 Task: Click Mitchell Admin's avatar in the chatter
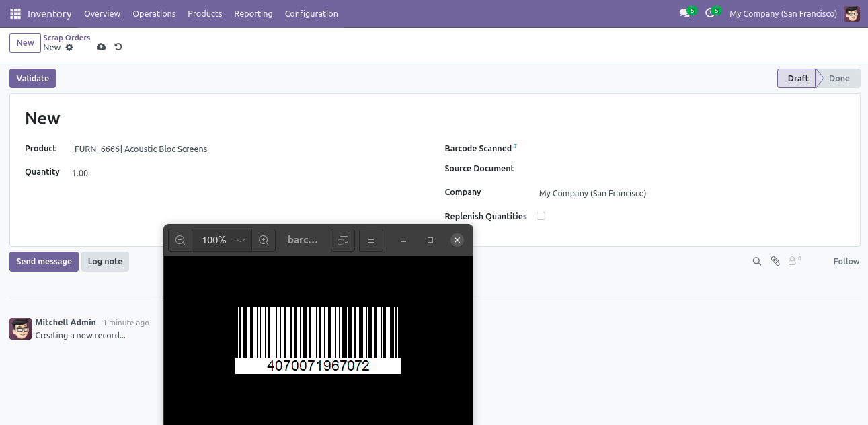point(20,329)
